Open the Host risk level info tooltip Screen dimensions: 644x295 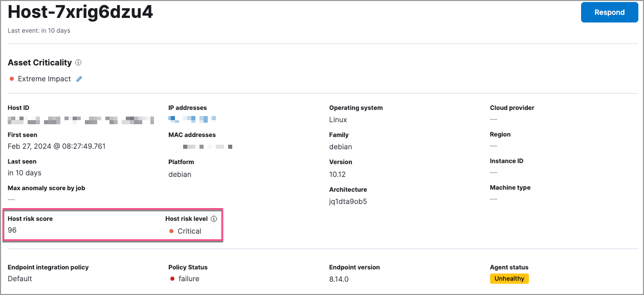[x=214, y=218]
